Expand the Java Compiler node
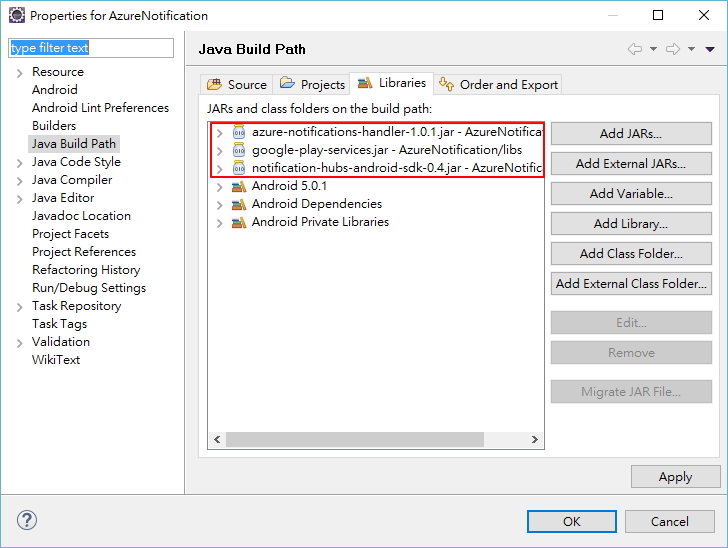 click(x=19, y=180)
